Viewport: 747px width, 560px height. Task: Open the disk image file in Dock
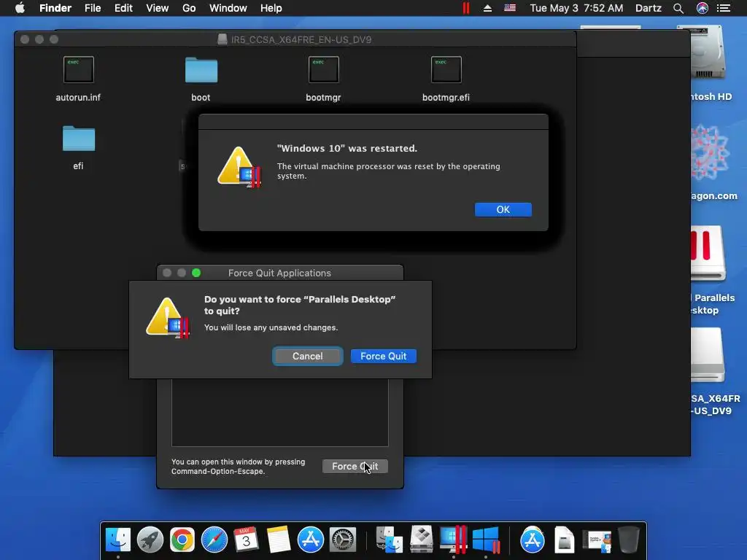pyautogui.click(x=564, y=540)
